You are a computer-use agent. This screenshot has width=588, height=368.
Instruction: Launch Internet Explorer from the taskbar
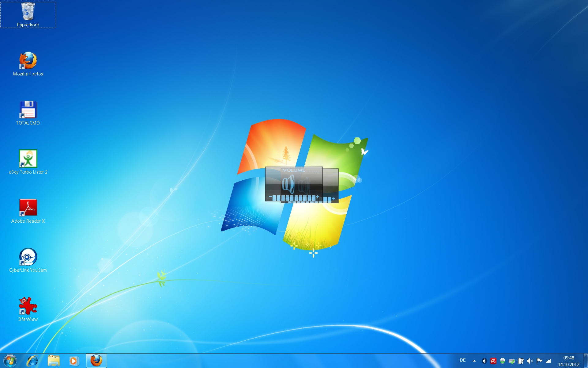click(32, 361)
